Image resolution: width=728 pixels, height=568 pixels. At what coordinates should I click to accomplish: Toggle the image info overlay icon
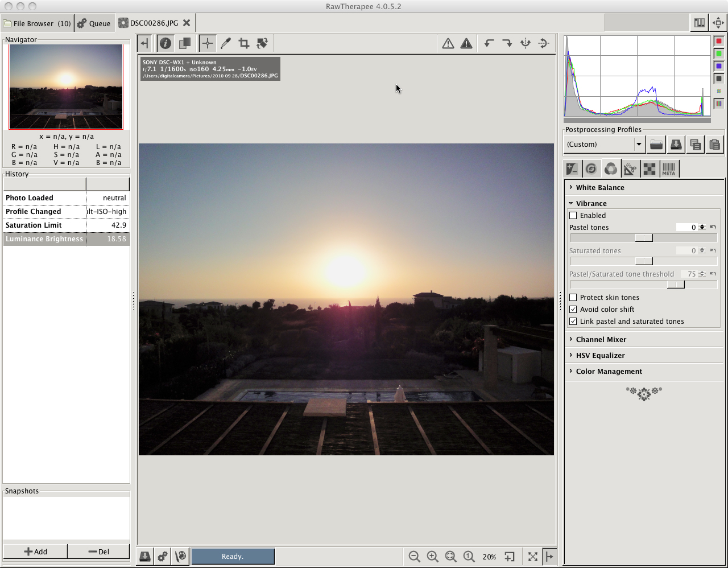[x=166, y=43]
